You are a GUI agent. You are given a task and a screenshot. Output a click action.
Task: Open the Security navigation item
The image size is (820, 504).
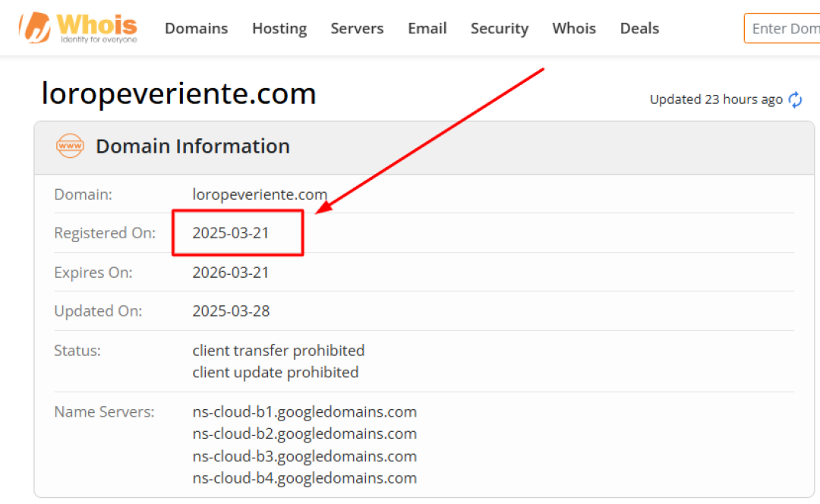pos(499,28)
